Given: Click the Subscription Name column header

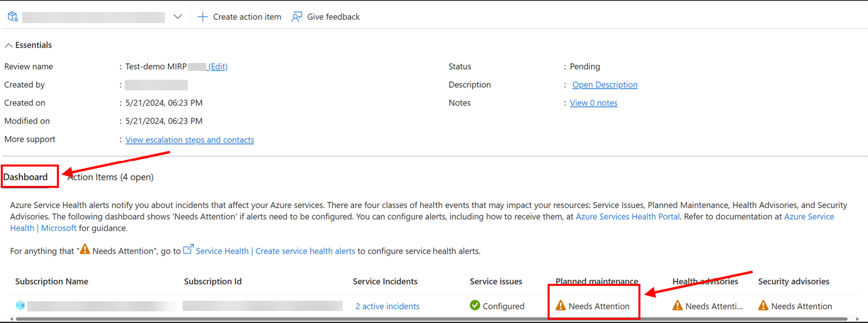Looking at the screenshot, I should [x=51, y=281].
